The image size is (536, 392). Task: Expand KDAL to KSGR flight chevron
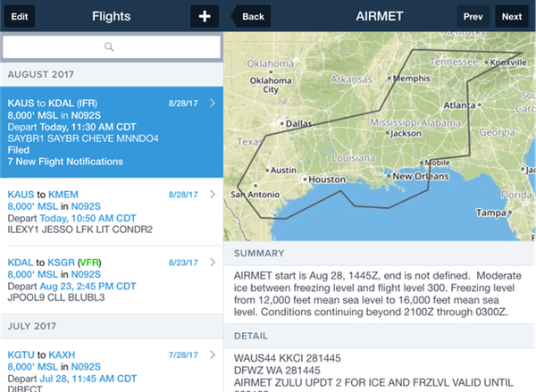pos(213,263)
